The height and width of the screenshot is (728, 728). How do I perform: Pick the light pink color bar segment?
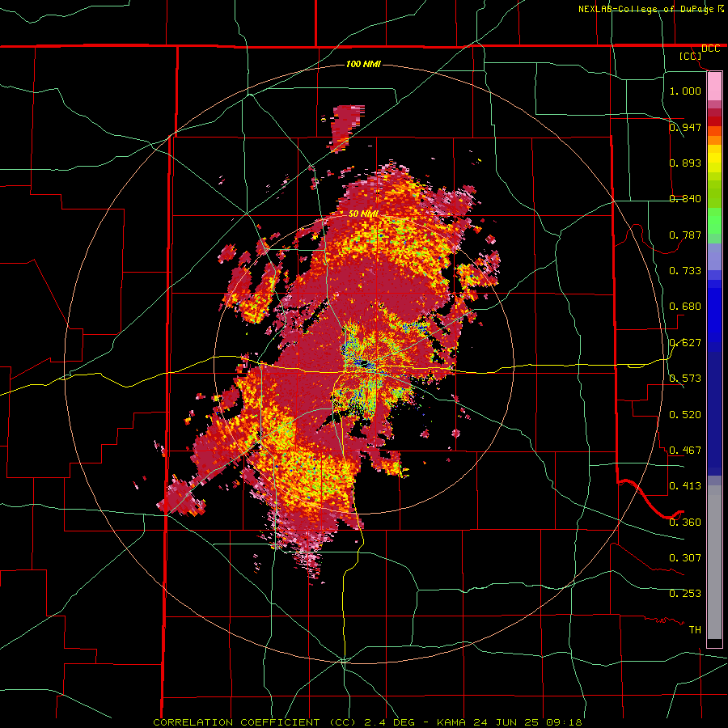tap(714, 87)
